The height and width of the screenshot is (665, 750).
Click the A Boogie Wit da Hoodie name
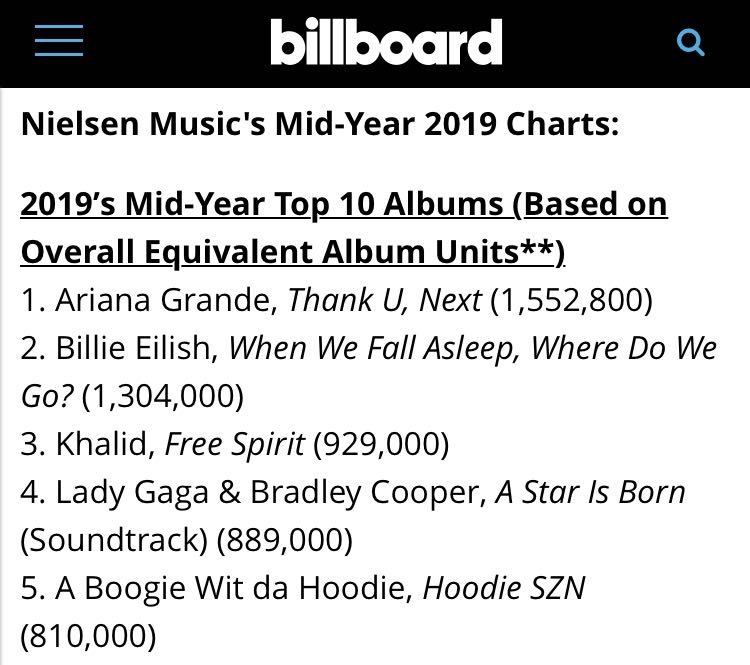point(231,587)
